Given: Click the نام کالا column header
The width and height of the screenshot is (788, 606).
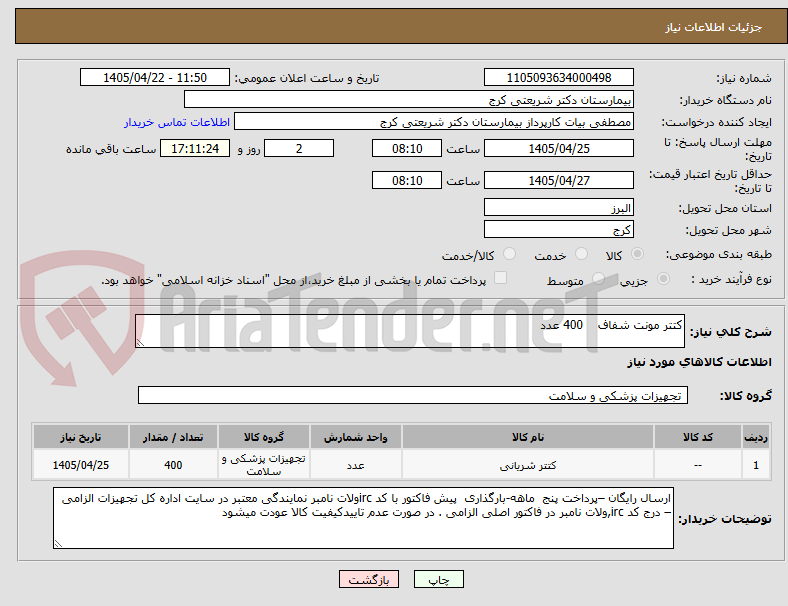Looking at the screenshot, I should (x=528, y=437).
